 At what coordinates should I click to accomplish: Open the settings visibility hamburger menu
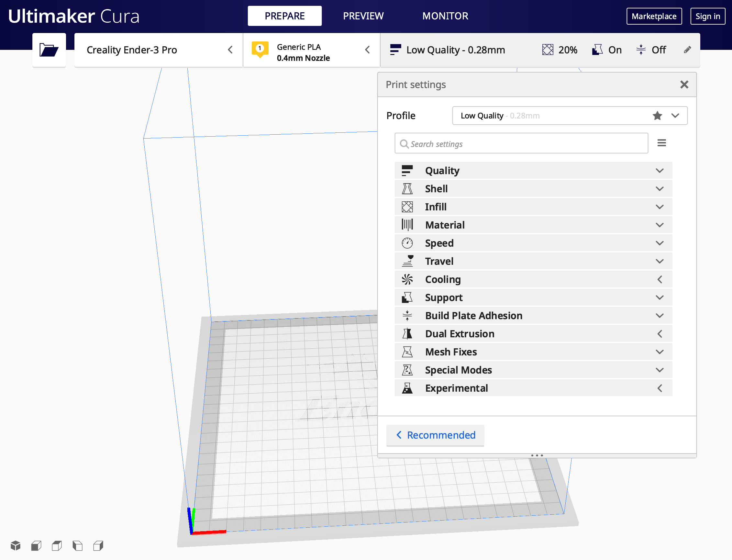(661, 143)
